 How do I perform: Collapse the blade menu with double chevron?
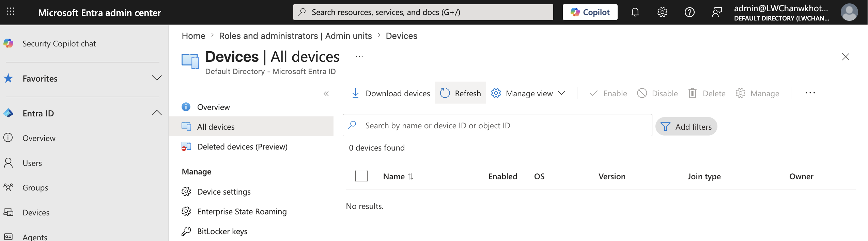[326, 94]
